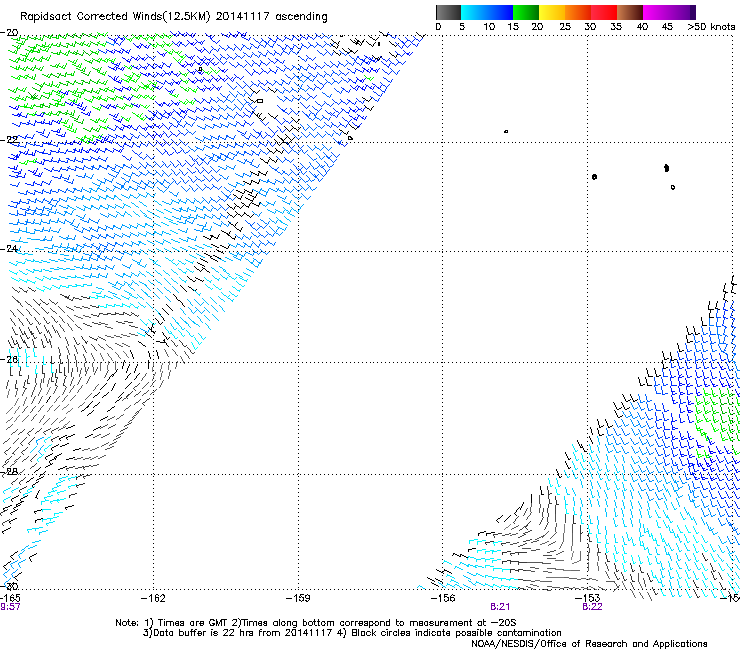Click the purple '8:22' swath time label

point(592,607)
